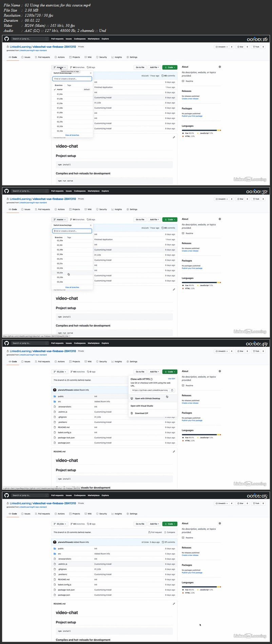Image resolution: width=272 pixels, height=644 pixels.
Task: Open the 03_02e branch dropdown in the 00:00:49 frame
Action: (60, 372)
